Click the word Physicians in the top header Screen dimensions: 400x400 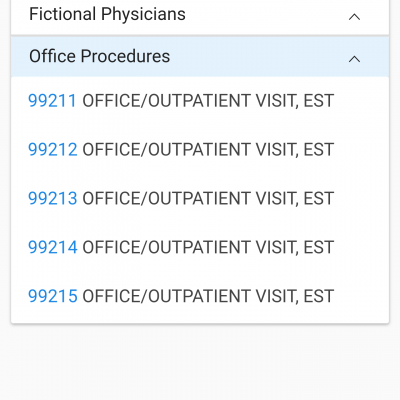point(143,14)
